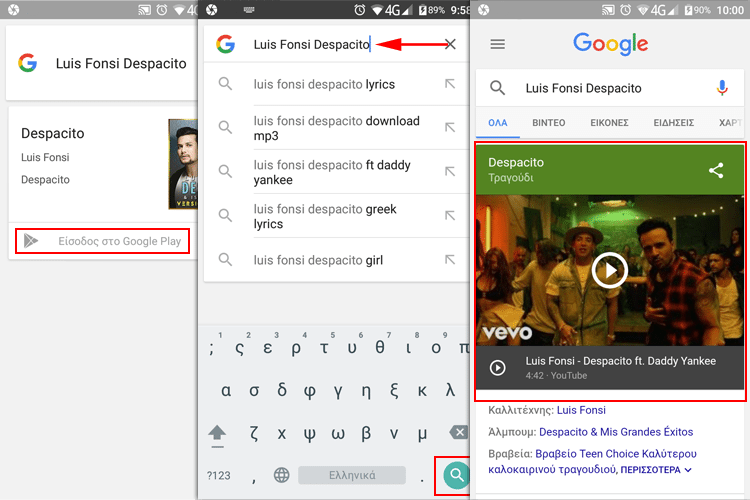Tap magnifier beside 'greek lyrics' suggestion
The image size is (750, 500).
pyautogui.click(x=225, y=216)
